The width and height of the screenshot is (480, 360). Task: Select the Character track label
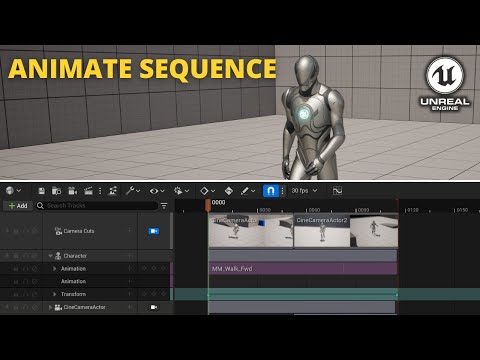click(75, 256)
